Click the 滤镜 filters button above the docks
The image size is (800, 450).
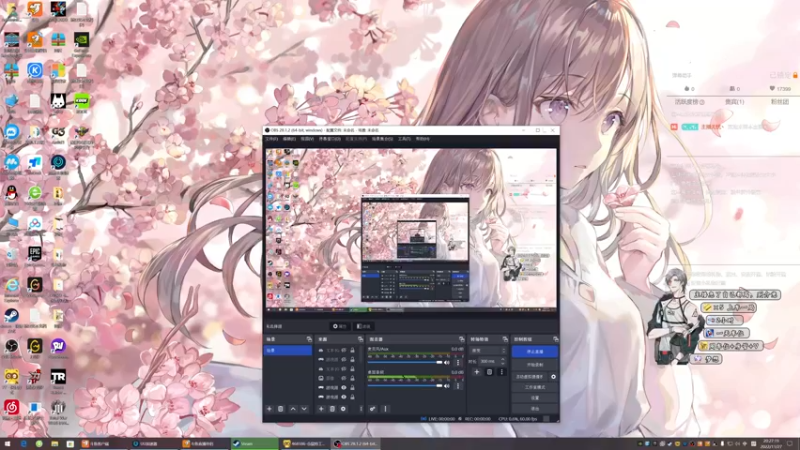pos(363,326)
